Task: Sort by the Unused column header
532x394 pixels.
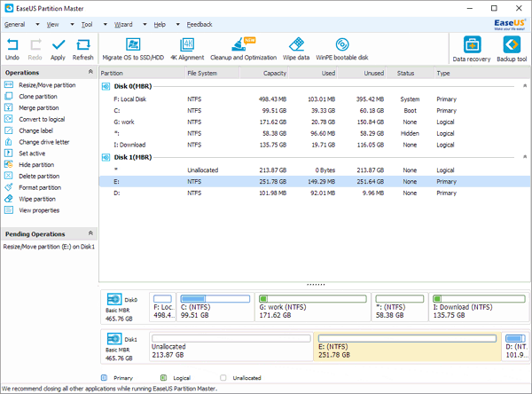Action: [362, 73]
